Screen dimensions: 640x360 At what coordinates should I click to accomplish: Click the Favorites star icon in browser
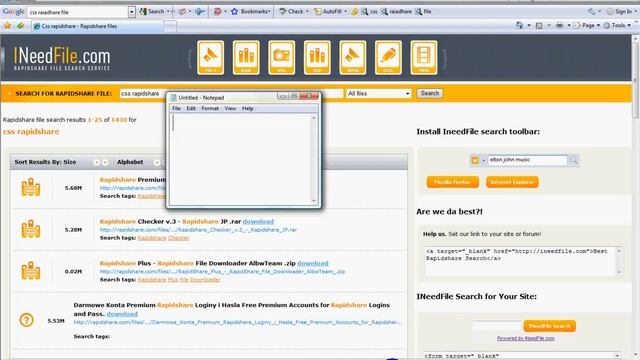pyautogui.click(x=7, y=26)
